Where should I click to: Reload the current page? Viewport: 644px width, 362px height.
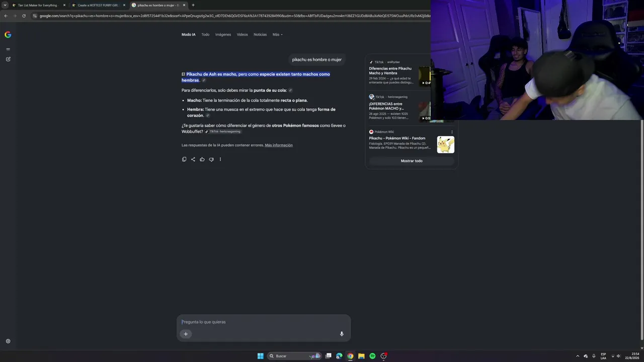pyautogui.click(x=24, y=16)
